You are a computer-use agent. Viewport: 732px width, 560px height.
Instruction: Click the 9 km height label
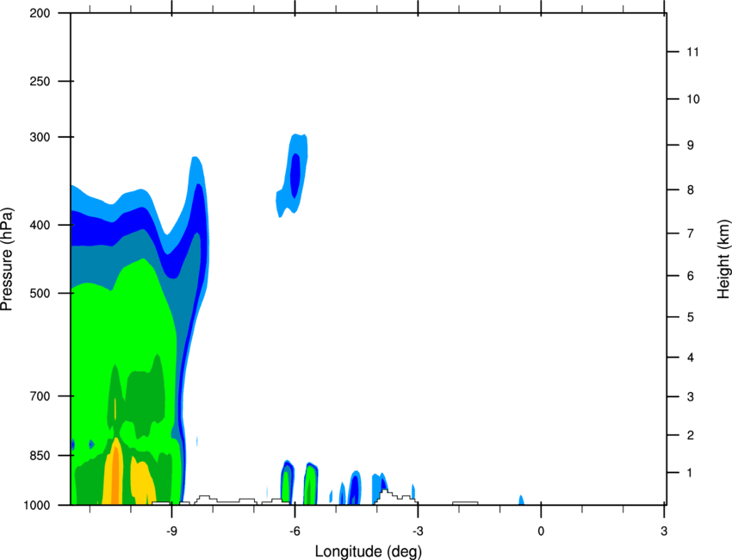pyautogui.click(x=691, y=146)
